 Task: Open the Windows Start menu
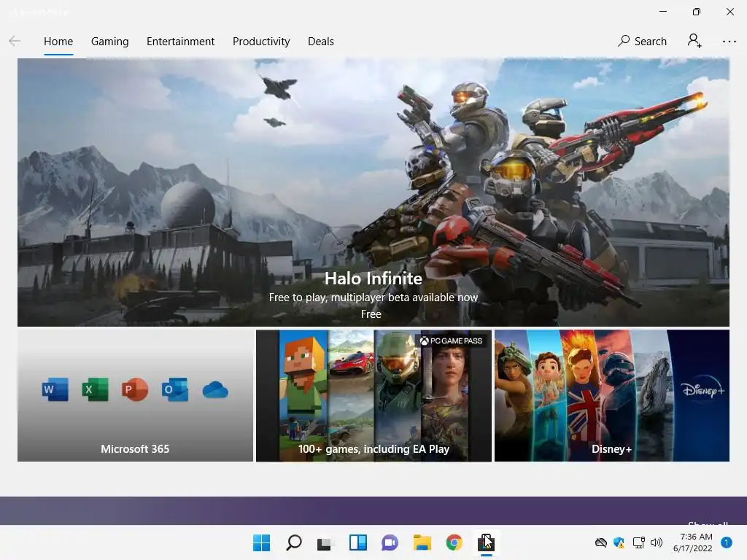click(261, 542)
